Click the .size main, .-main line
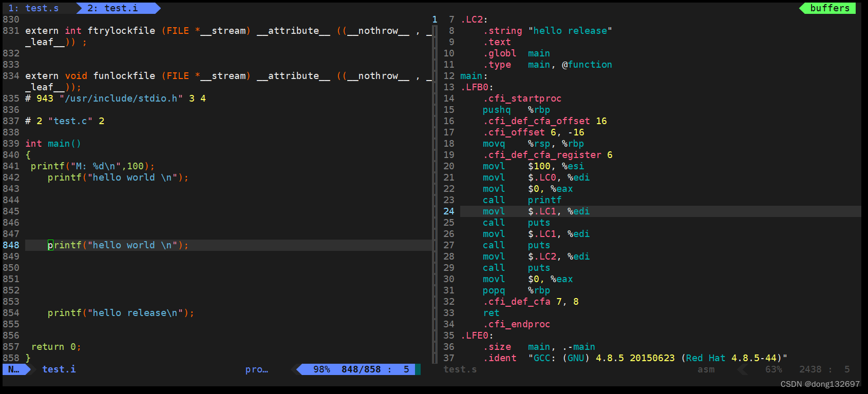The image size is (868, 394). (x=539, y=347)
